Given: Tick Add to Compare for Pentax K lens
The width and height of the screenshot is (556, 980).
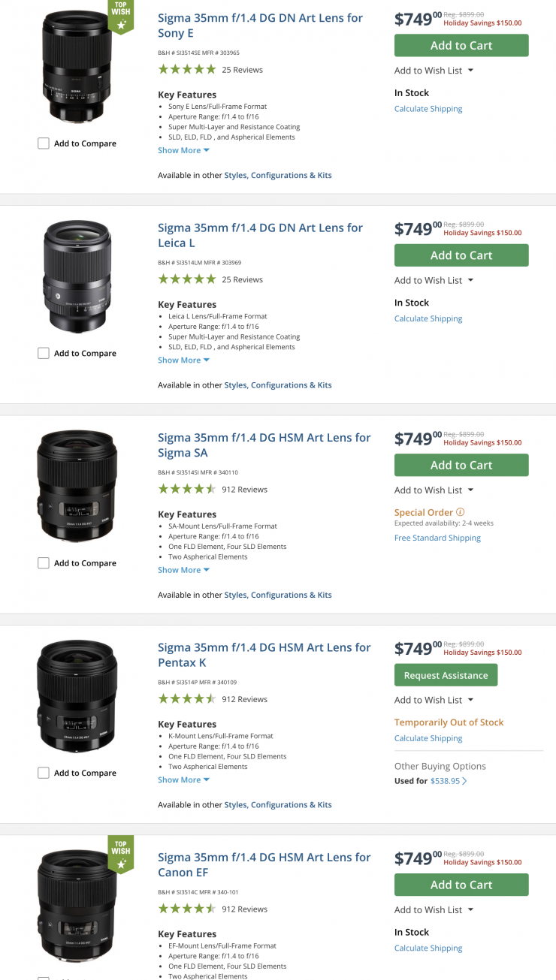Looking at the screenshot, I should tap(44, 773).
